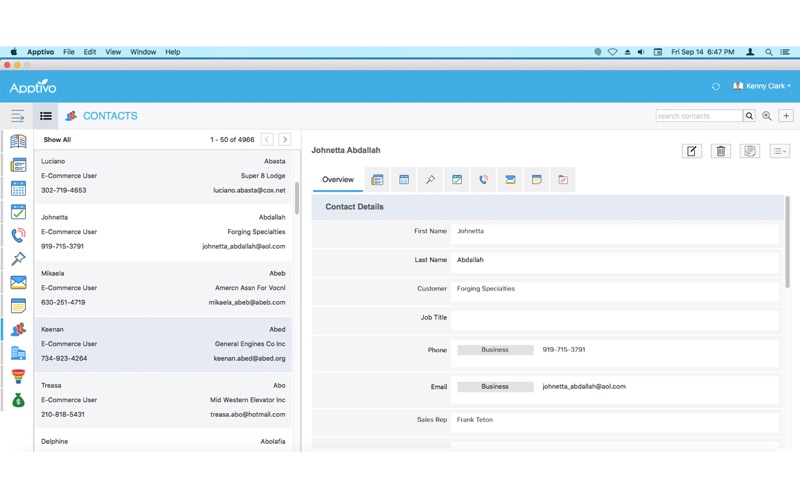Open the Window menu
This screenshot has height=500, width=800.
[143, 52]
